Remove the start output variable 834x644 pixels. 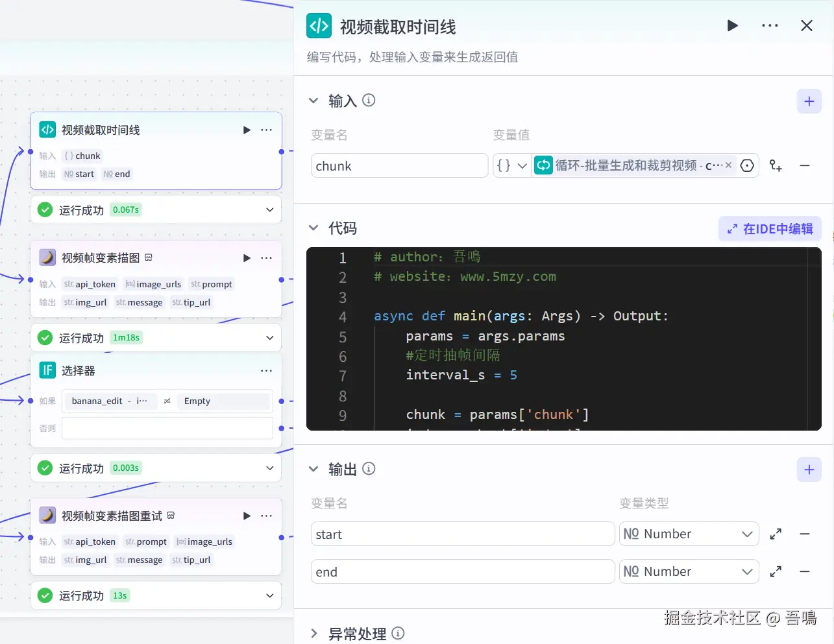805,534
